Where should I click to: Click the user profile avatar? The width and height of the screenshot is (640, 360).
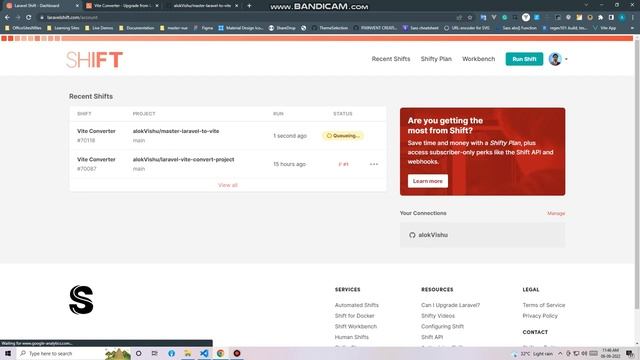click(x=555, y=59)
